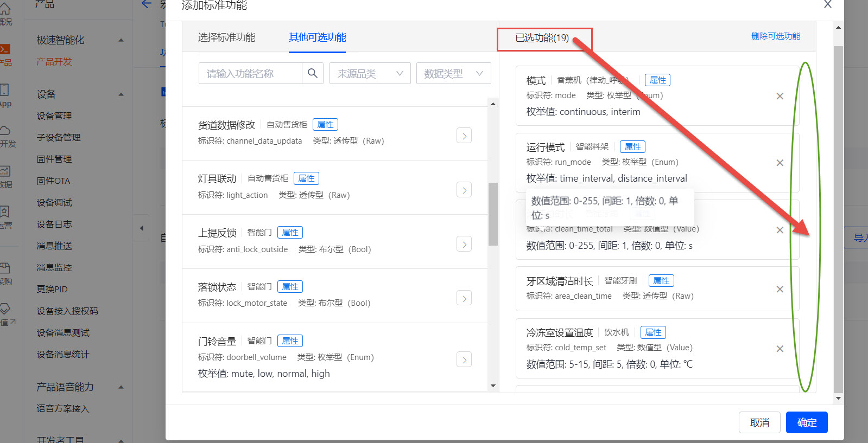
Task: Add 门铃音量 using its arrow icon
Action: (x=464, y=359)
